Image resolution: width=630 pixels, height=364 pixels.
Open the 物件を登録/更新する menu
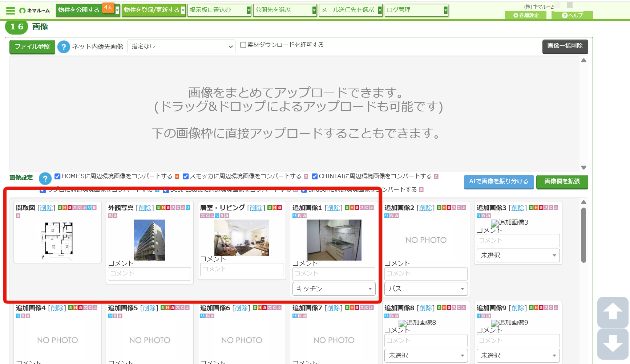click(154, 10)
